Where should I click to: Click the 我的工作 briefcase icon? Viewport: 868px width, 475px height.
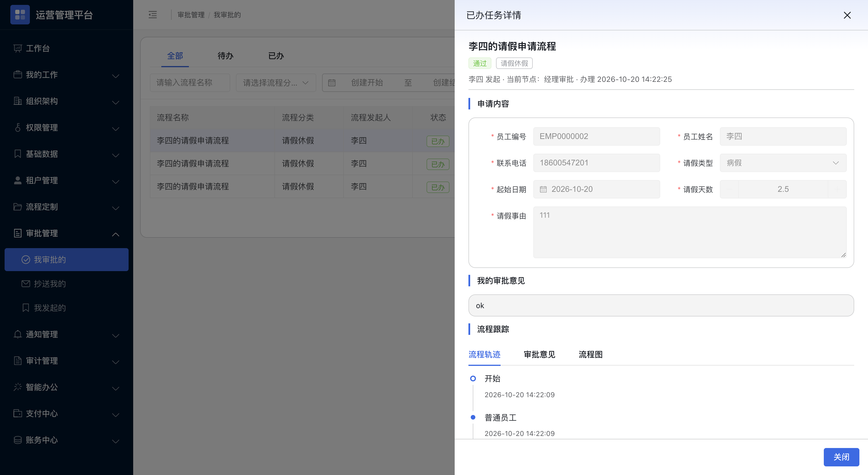18,74
